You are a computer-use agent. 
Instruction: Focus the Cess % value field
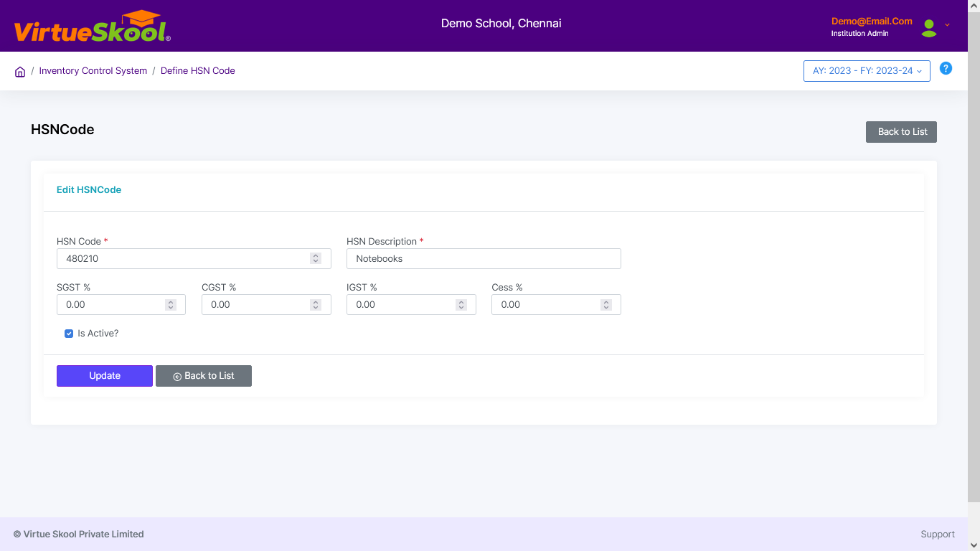556,304
